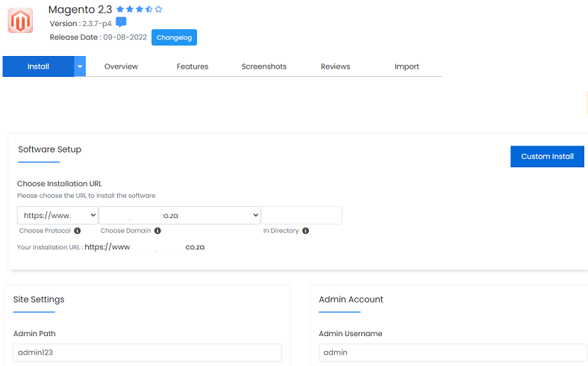Click the star rating icons
Viewport: 588px width, 366px height.
pos(140,10)
